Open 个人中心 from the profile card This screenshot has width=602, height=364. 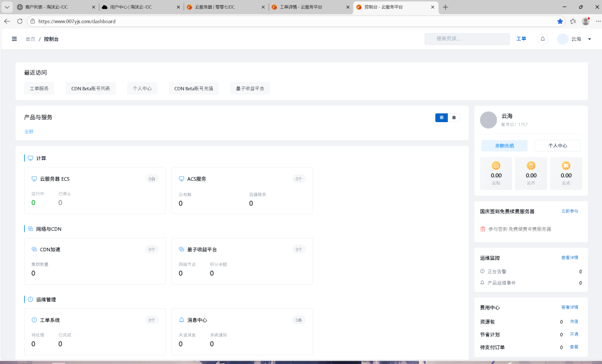coord(557,146)
